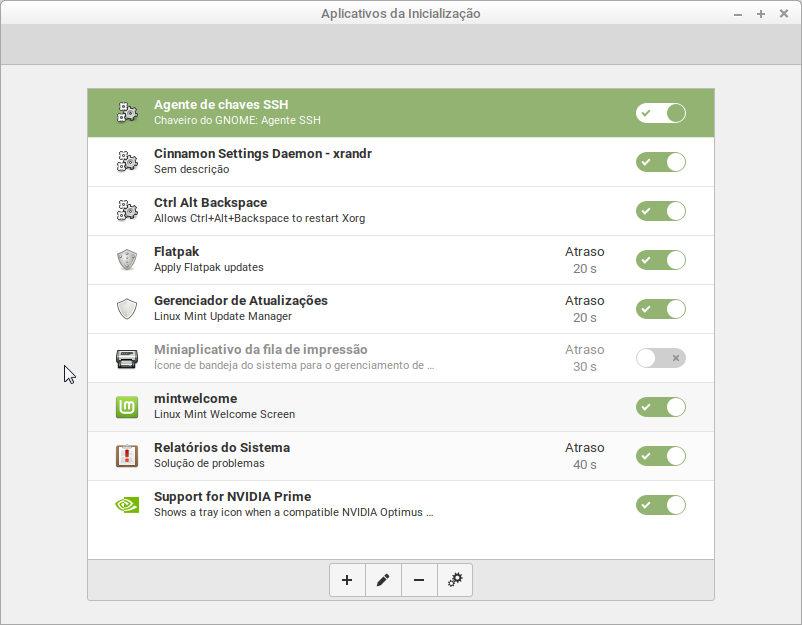Click the Relatórios do Sistema clipboard icon
This screenshot has width=802, height=625.
tap(127, 456)
